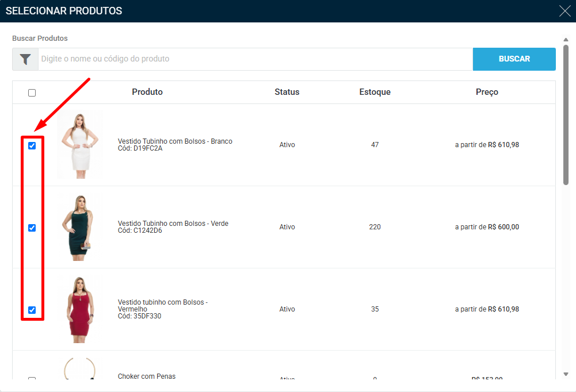Click product code Cód: C1242D6
Viewport: 576px width, 392px height.
[140, 230]
